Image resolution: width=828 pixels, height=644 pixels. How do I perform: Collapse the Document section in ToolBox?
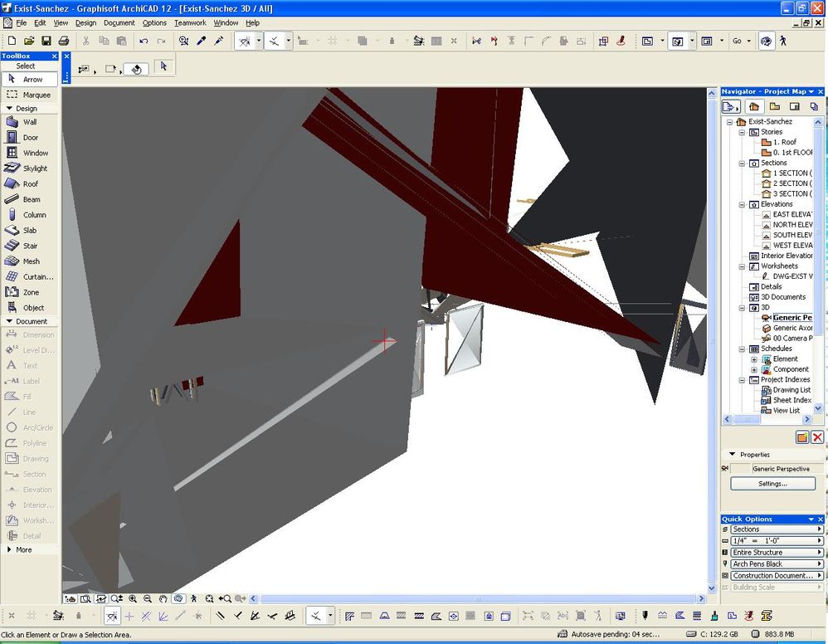click(9, 321)
